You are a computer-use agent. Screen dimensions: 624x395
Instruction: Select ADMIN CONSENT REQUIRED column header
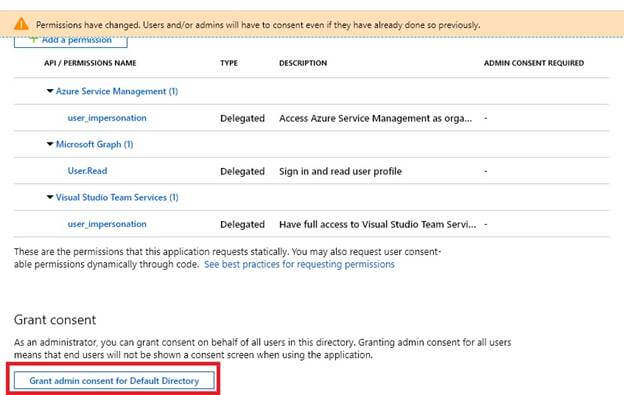(534, 63)
